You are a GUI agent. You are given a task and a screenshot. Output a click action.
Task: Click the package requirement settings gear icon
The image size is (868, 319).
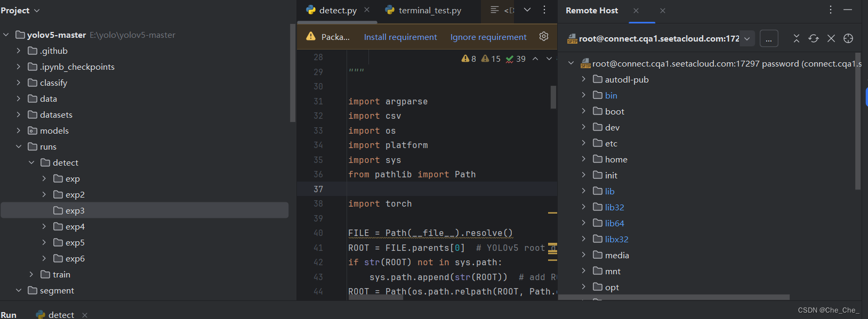click(544, 36)
